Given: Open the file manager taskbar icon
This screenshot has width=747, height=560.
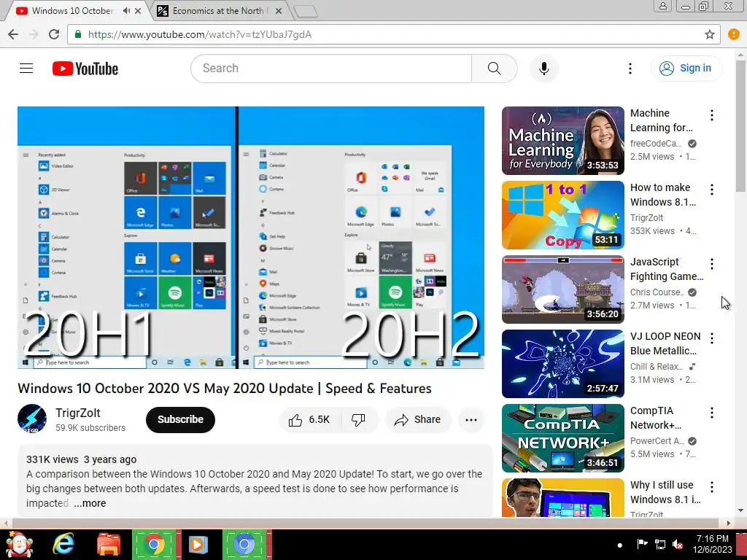Looking at the screenshot, I should pyautogui.click(x=109, y=544).
